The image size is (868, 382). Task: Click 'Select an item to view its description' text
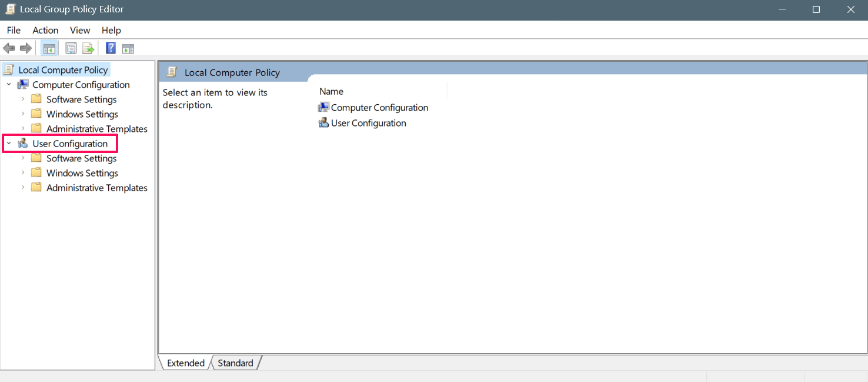tap(215, 99)
